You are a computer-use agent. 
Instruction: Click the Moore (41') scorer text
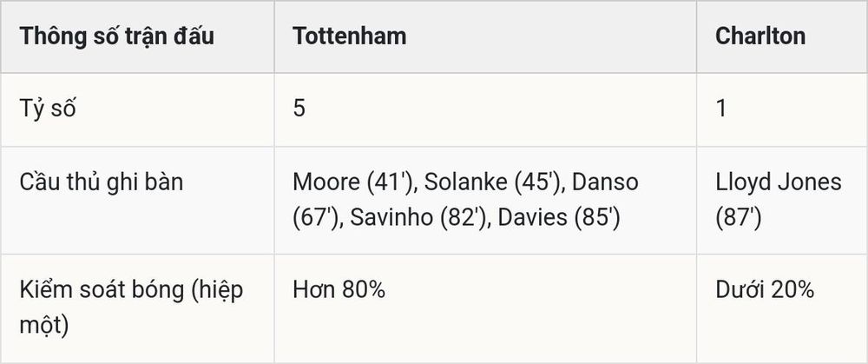tap(355, 182)
